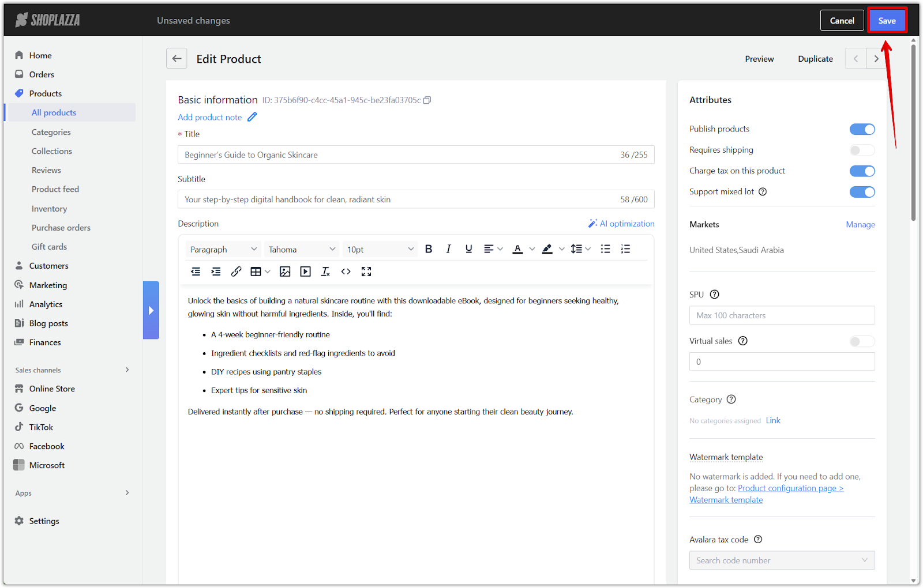Image resolution: width=923 pixels, height=588 pixels.
Task: Insert a numbered list in the description
Action: pyautogui.click(x=625, y=249)
